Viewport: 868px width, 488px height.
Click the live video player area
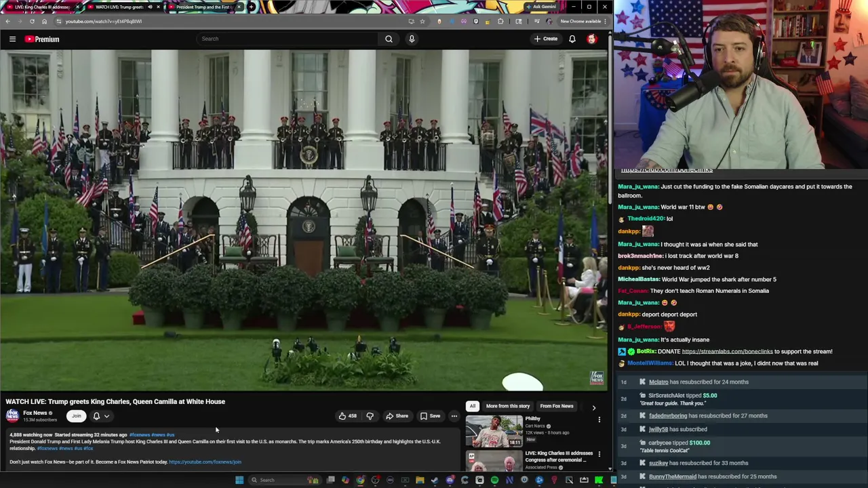(304, 220)
